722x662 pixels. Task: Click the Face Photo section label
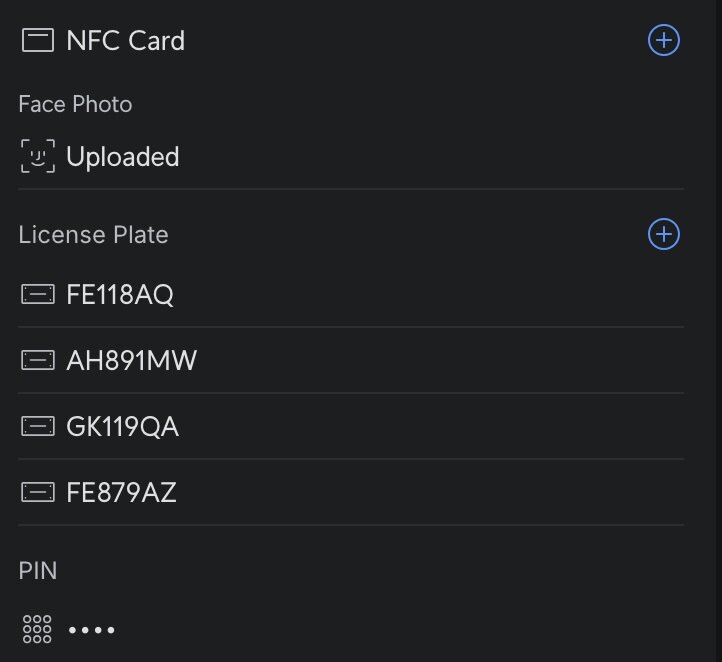[x=75, y=104]
